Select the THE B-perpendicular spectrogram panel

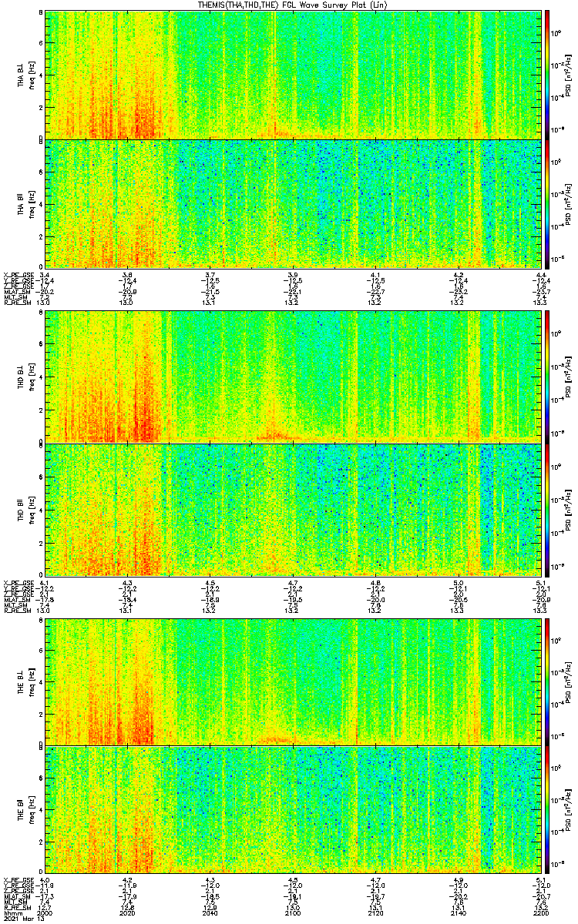292,681
